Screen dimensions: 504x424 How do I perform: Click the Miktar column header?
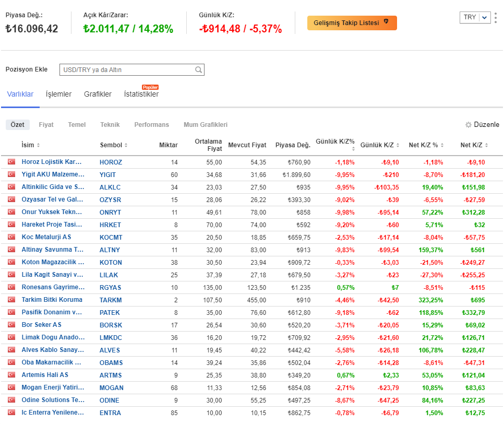[169, 145]
